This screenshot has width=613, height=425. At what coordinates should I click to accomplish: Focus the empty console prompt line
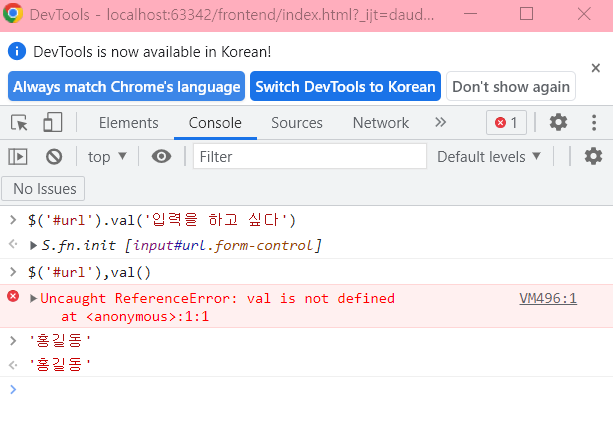coord(306,389)
